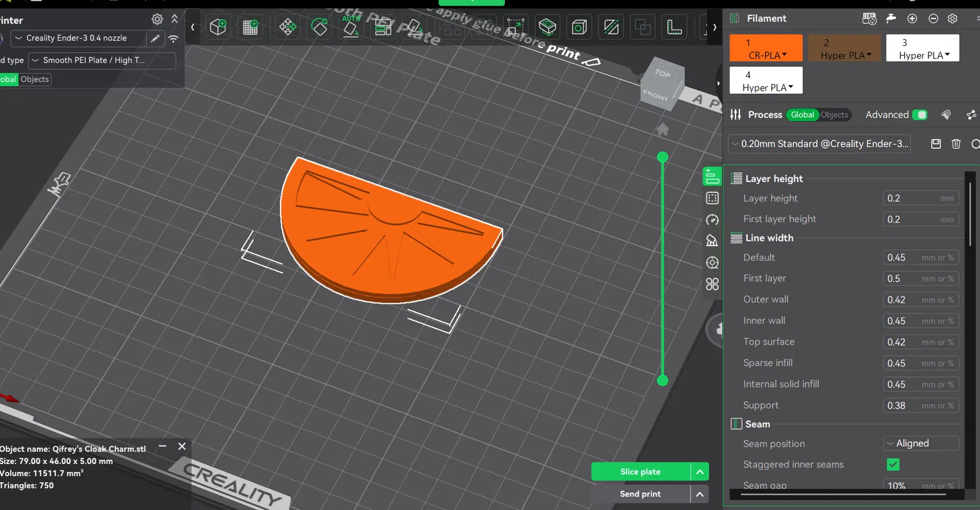Screen dimensions: 980x510
Task: Toggle the Staggered inner seams checkbox
Action: pyautogui.click(x=893, y=465)
